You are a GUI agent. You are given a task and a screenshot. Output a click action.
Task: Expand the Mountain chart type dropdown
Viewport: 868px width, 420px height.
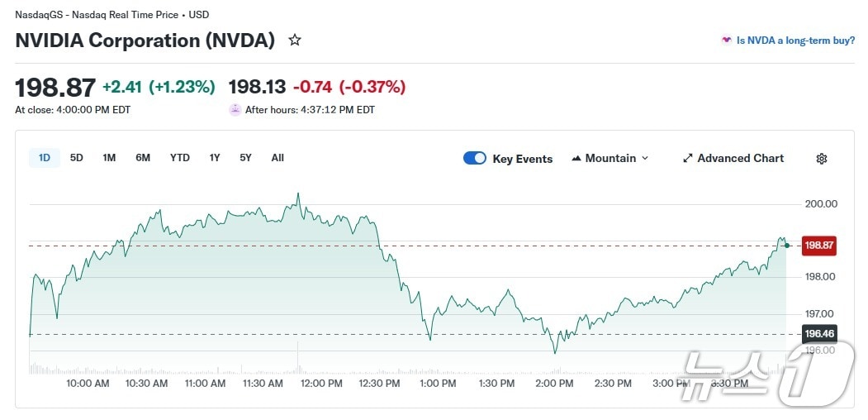coord(645,159)
